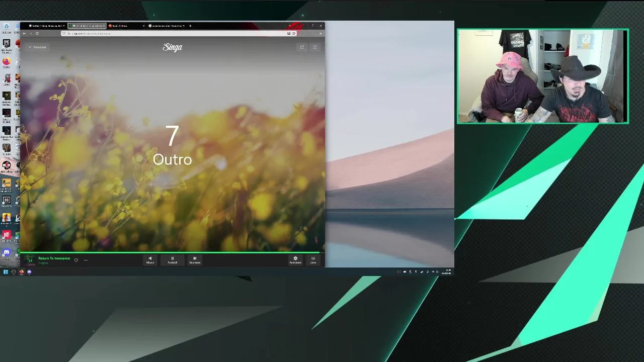Open the player pop-out icon
This screenshot has height=362, width=644.
(x=302, y=47)
